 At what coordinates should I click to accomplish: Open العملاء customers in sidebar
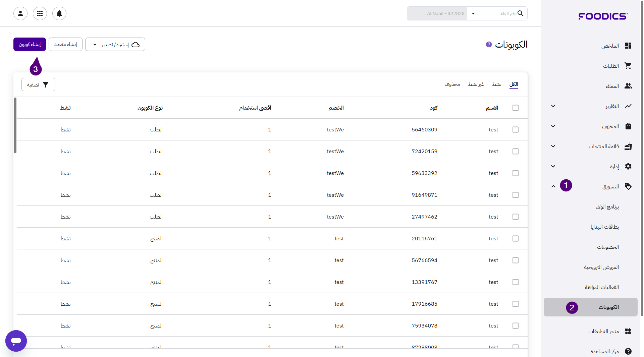pos(612,86)
